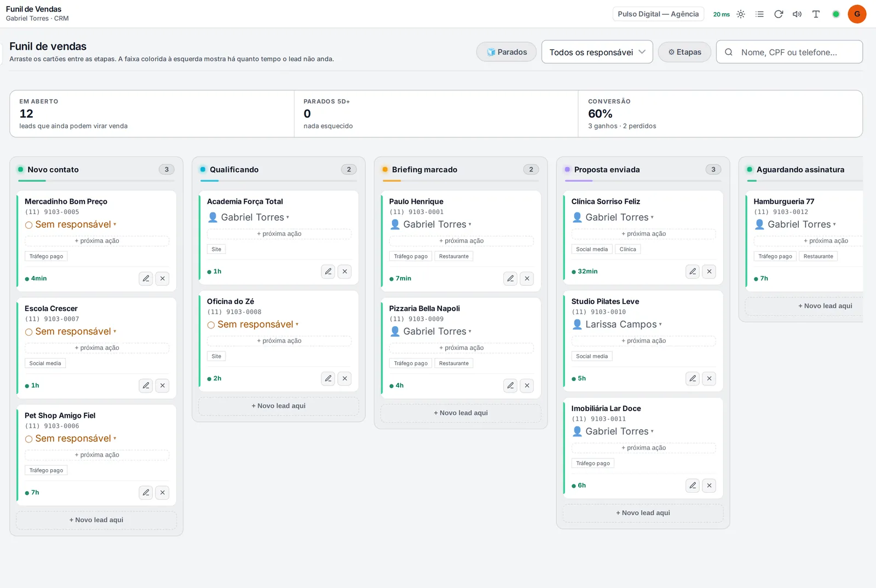Viewport: 876px width, 588px height.
Task: Click the text size T icon
Action: [x=816, y=14]
